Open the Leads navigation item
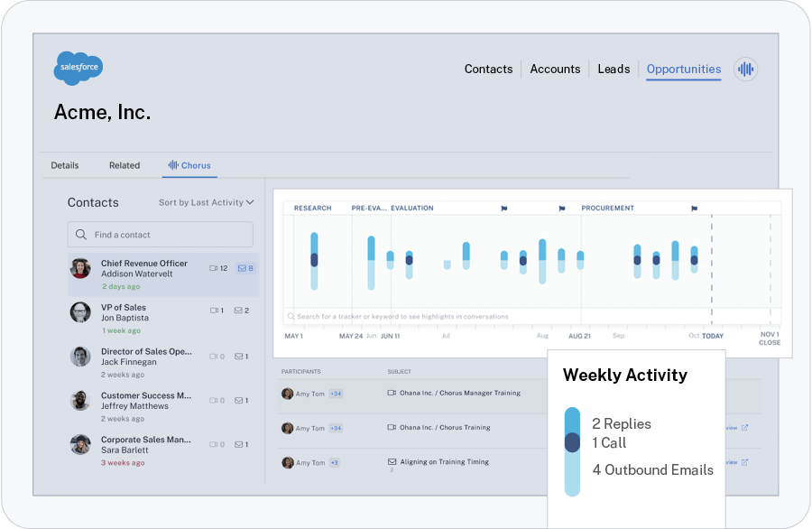Viewport: 812px width, 529px height. (614, 69)
